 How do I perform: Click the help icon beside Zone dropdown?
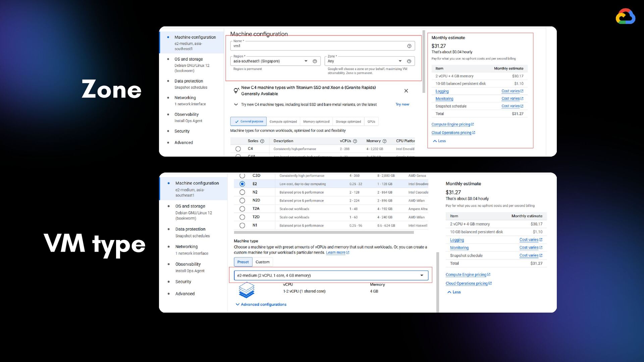tap(409, 61)
